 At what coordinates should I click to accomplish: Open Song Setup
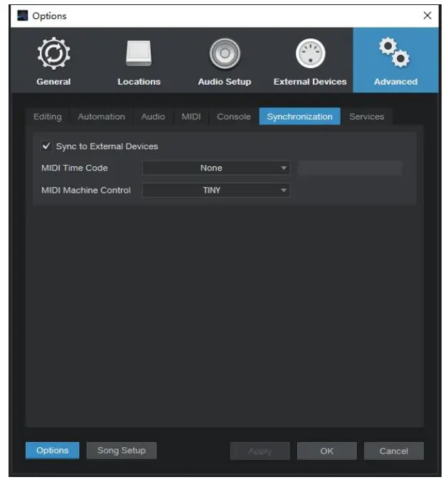click(122, 450)
